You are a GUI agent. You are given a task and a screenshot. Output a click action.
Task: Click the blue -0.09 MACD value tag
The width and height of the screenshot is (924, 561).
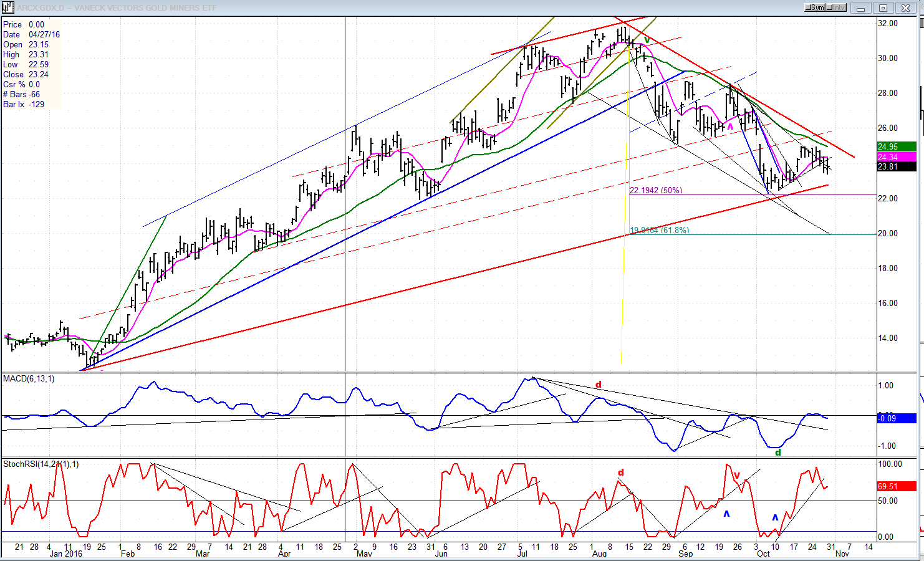pyautogui.click(x=897, y=418)
